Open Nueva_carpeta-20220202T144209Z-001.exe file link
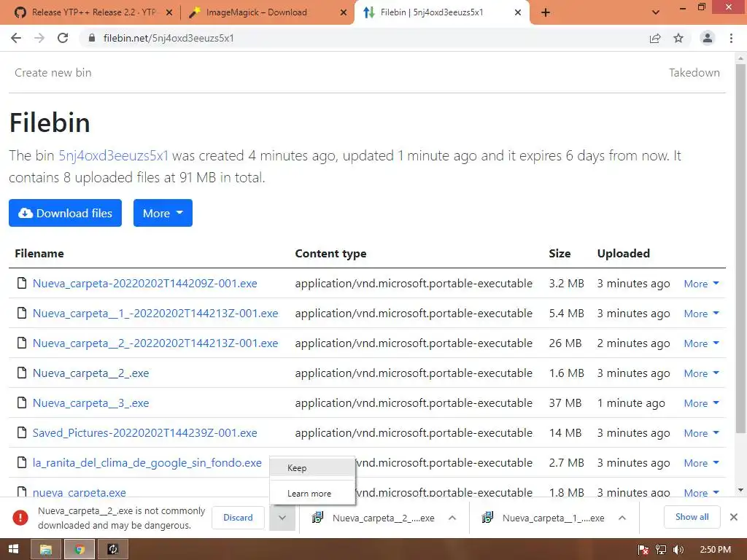 click(145, 284)
